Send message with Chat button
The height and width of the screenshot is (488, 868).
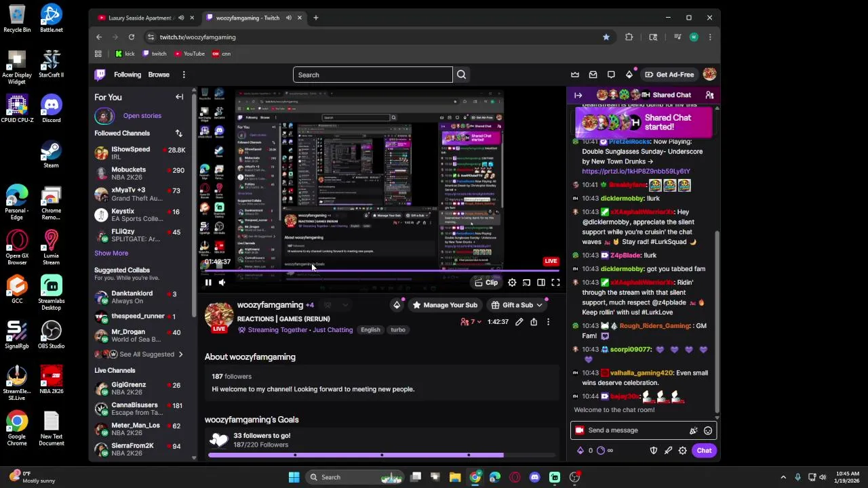tap(704, 451)
